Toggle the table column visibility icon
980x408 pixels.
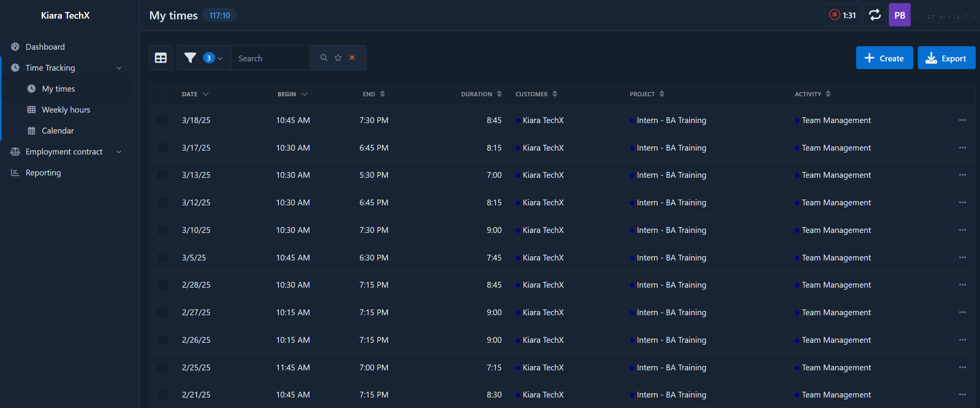[x=161, y=58]
